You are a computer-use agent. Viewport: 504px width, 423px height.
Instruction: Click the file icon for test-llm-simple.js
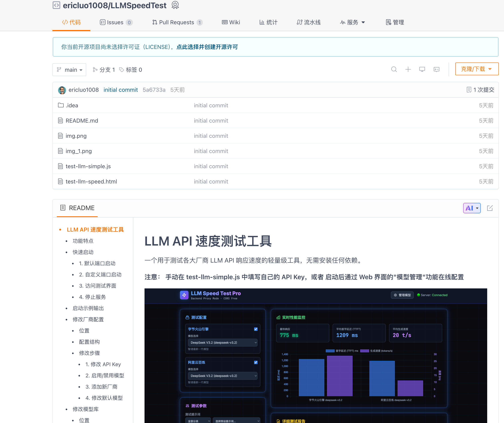(60, 166)
